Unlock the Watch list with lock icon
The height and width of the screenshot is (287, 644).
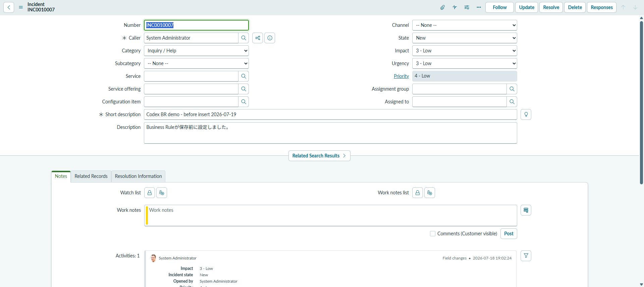click(150, 193)
